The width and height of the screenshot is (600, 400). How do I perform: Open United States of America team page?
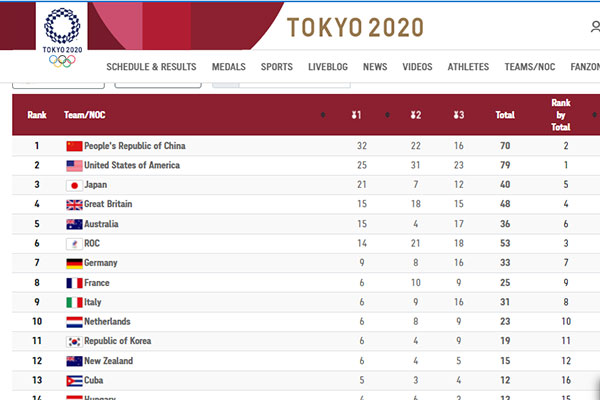click(132, 165)
